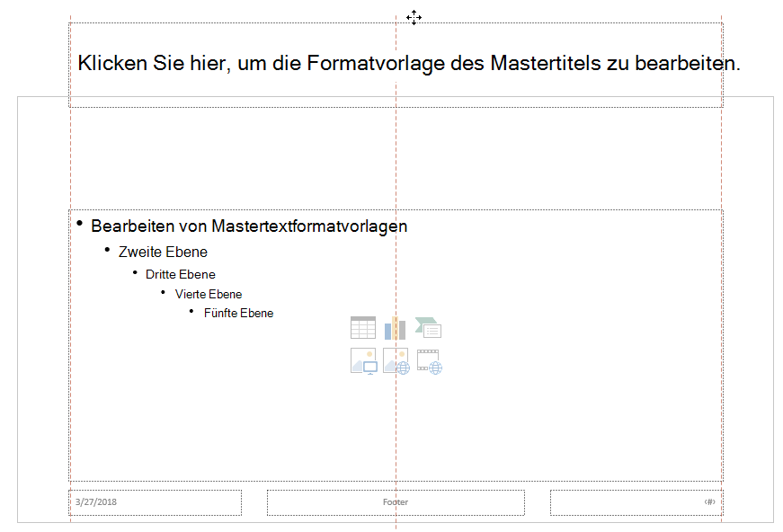Insert picture from device placeholder icon

pyautogui.click(x=363, y=361)
